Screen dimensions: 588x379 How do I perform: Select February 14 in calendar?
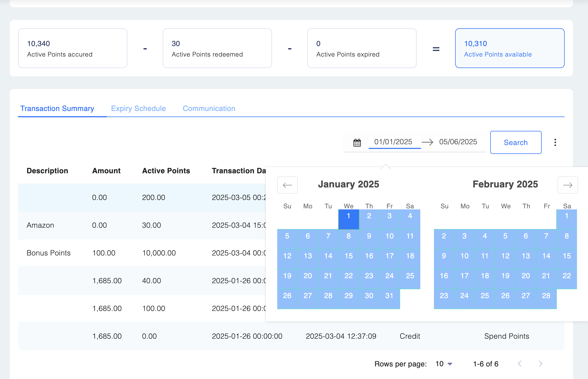coord(546,256)
